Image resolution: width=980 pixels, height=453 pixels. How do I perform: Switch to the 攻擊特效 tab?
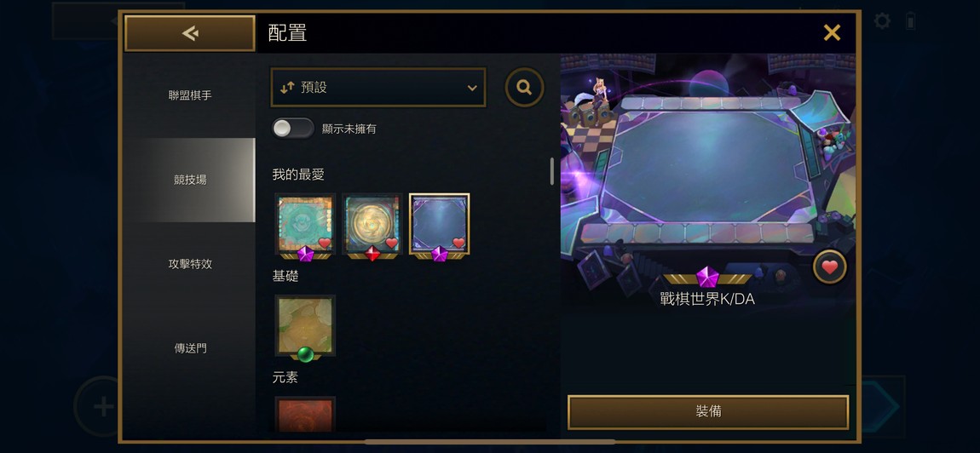pos(190,264)
